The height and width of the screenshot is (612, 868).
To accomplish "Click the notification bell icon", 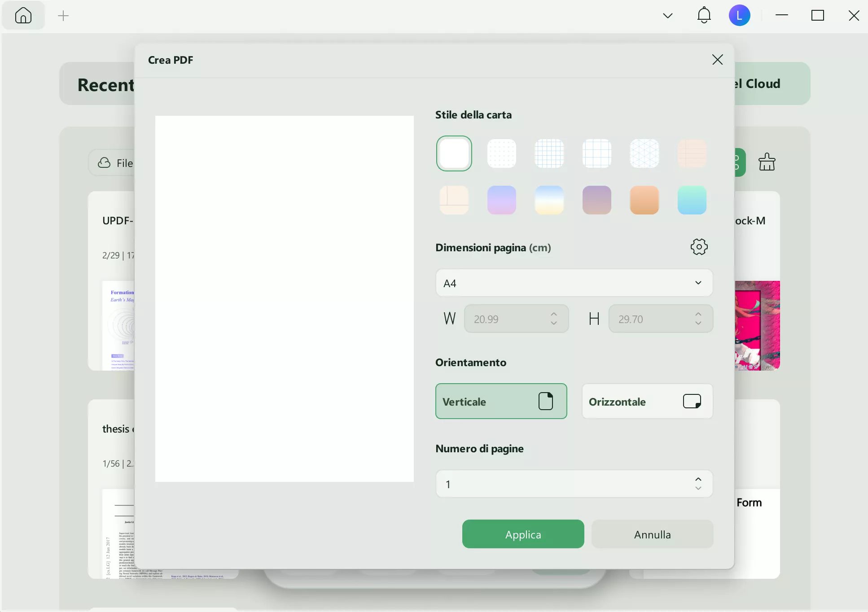I will click(704, 16).
